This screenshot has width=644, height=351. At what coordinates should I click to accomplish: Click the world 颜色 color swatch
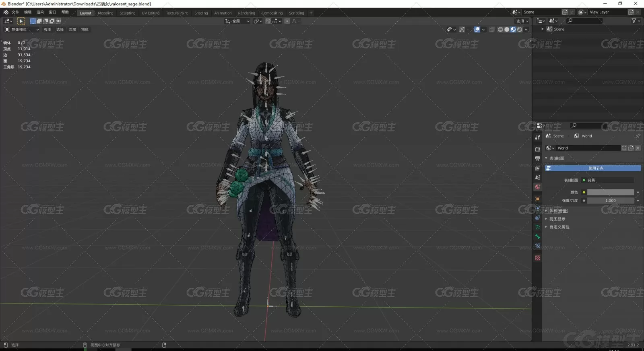click(x=610, y=192)
